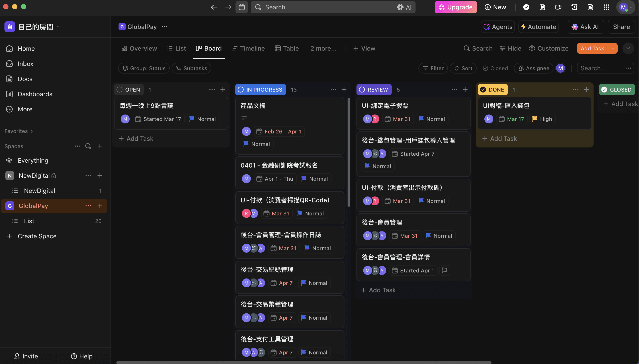Open the nine-dot apps grid icon
The image size is (639, 364).
tap(606, 7)
